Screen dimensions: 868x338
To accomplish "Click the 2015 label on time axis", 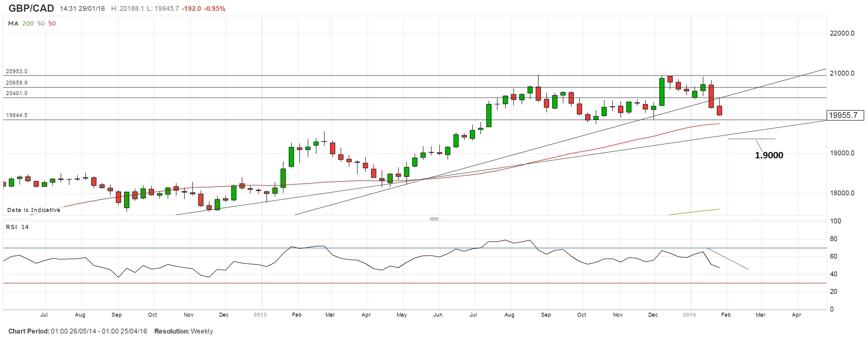I will click(260, 315).
